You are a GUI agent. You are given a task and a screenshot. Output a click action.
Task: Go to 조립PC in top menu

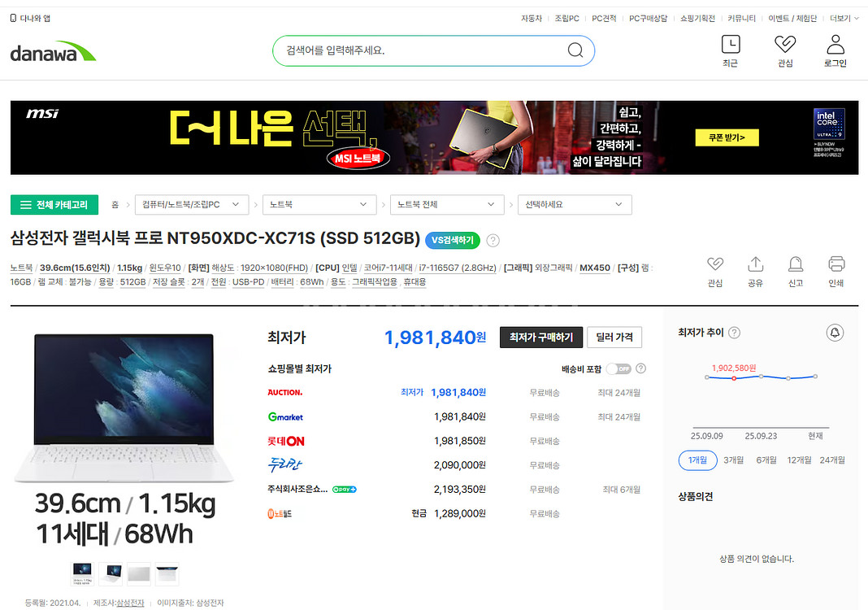pyautogui.click(x=566, y=18)
